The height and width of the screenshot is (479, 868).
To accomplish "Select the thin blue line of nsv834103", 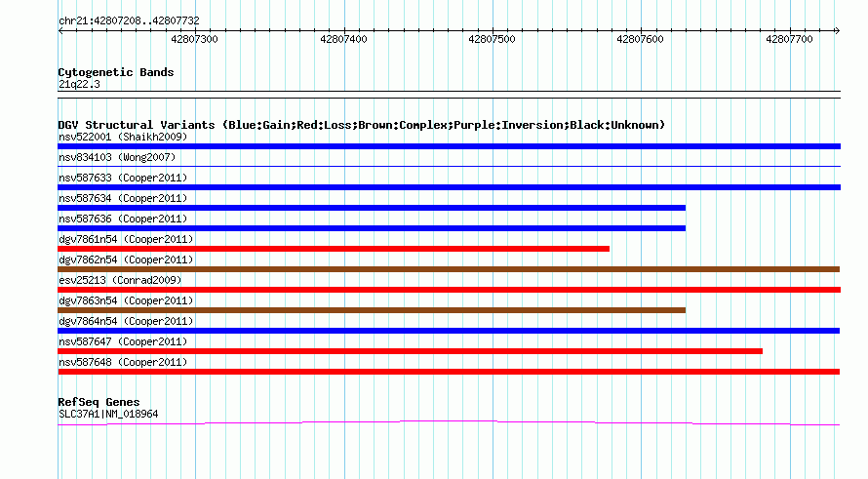I will [x=449, y=166].
